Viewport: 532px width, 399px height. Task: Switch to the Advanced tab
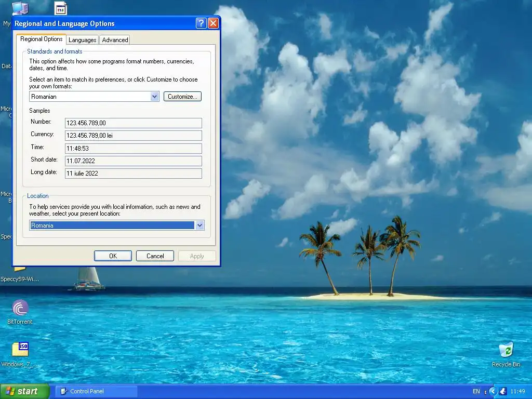click(x=115, y=39)
